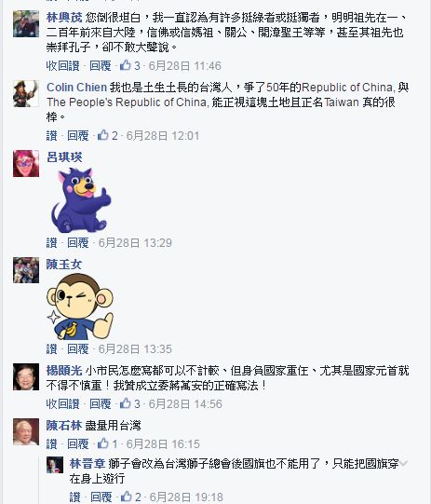Open 楊頤光's profile avatar

pyautogui.click(x=26, y=376)
